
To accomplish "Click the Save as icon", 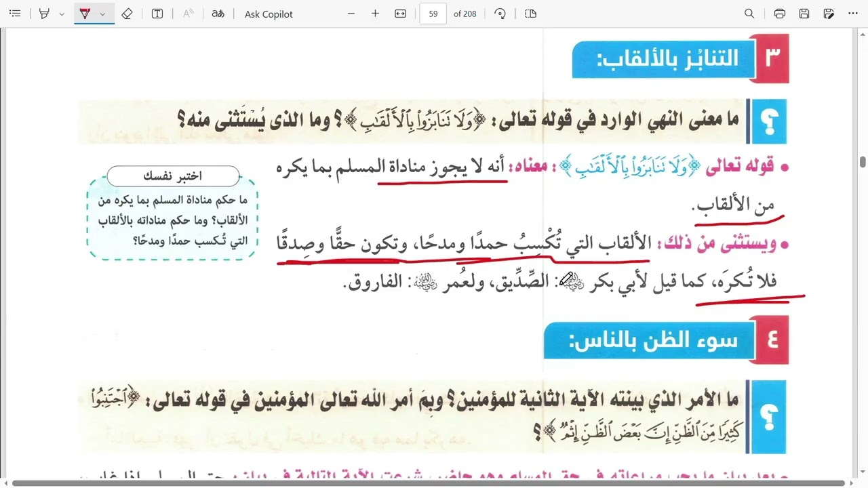I will (829, 14).
